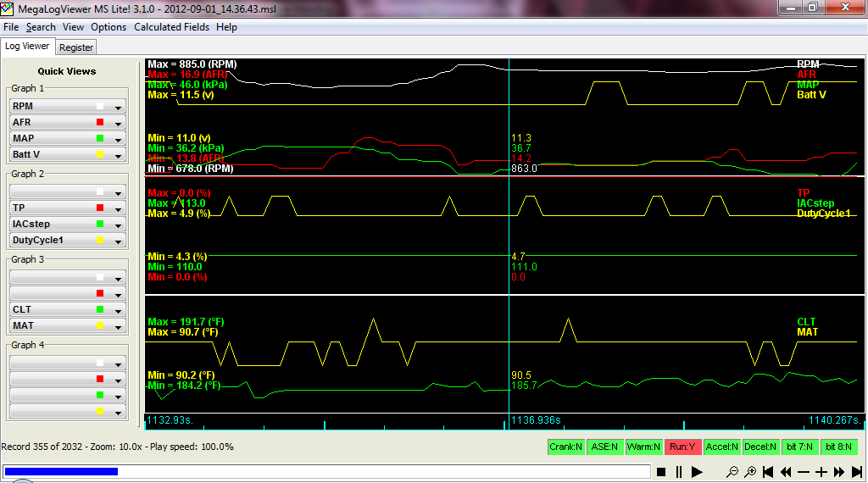This screenshot has width=868, height=483.
Task: Click the plus speed button
Action: coord(821,472)
